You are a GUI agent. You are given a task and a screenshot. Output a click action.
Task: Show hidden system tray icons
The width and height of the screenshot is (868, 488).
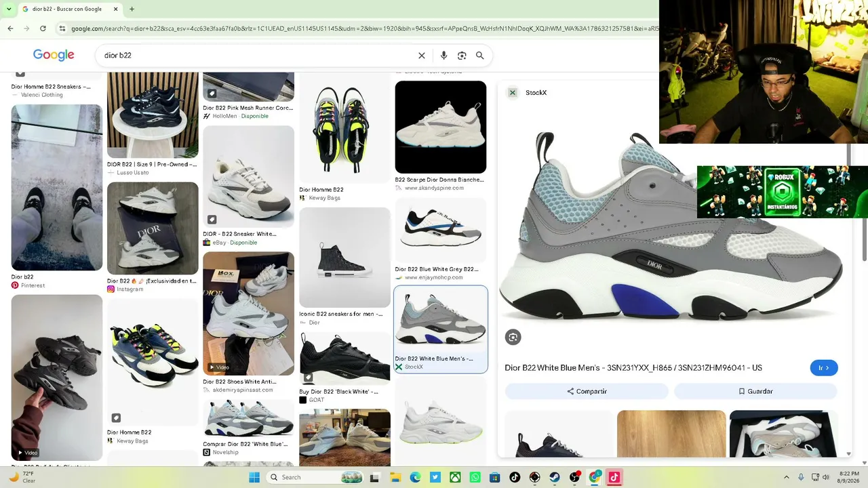(x=787, y=477)
